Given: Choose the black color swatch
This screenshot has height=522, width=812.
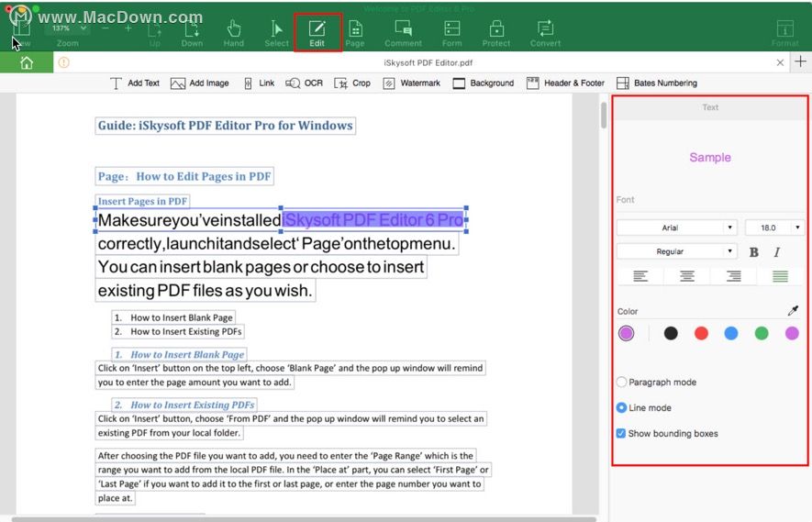Looking at the screenshot, I should click(x=671, y=333).
